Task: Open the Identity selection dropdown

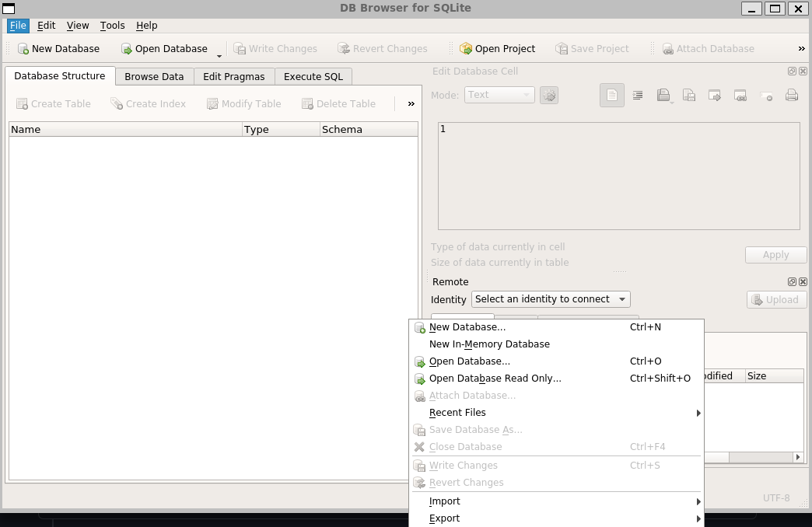Action: (551, 299)
